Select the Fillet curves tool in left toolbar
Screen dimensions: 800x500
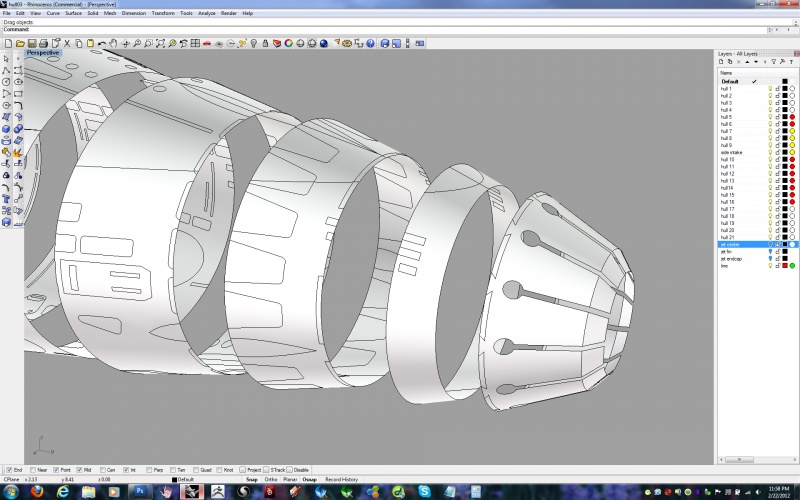(18, 106)
